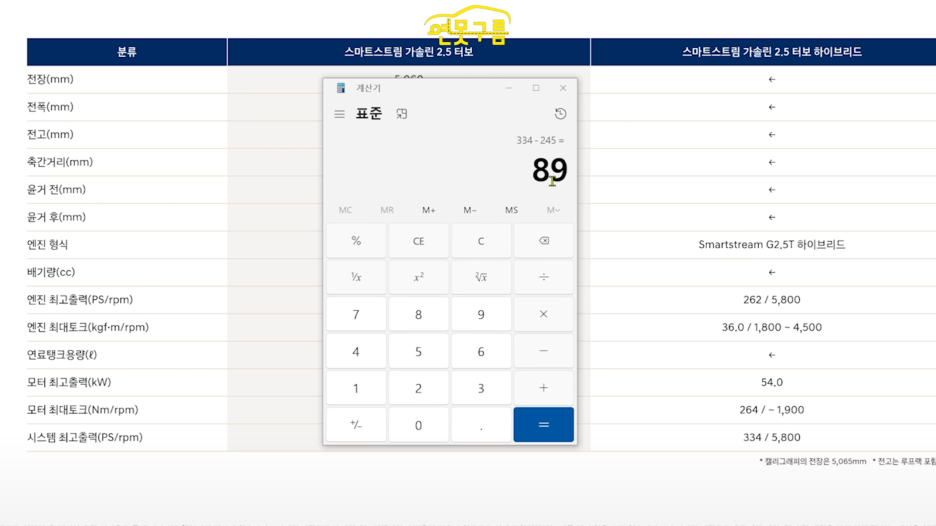Click the 스마트스트림 가솔린 2.5 터보 header

[409, 52]
